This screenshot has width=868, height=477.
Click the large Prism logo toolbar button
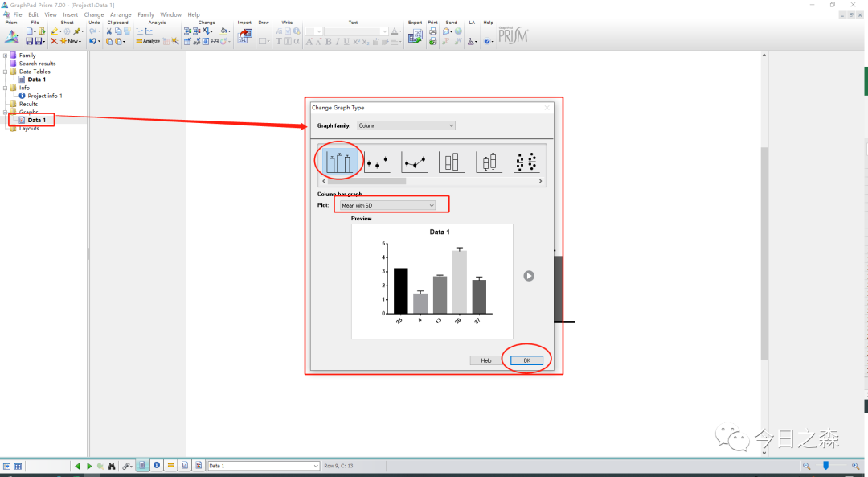click(11, 36)
